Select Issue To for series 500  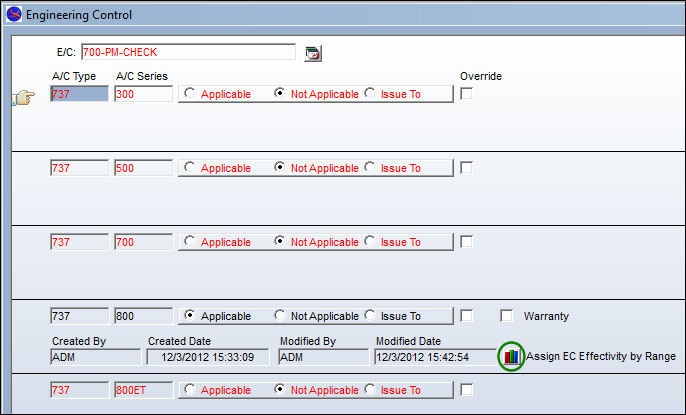(370, 167)
